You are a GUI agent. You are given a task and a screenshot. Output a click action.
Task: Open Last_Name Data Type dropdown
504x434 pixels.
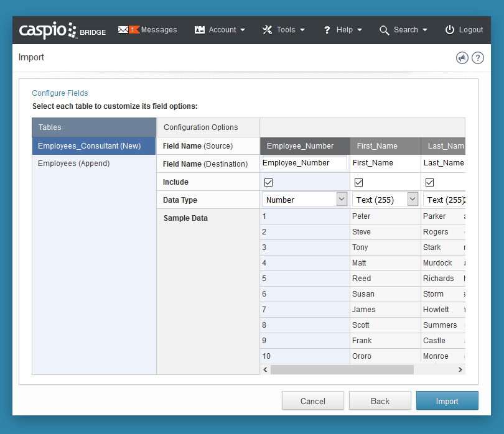(444, 200)
